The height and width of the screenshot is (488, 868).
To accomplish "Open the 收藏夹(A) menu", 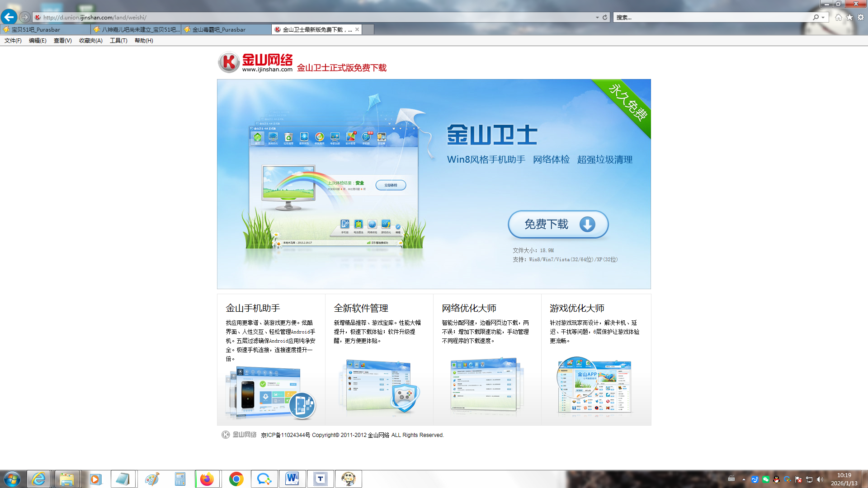I will coord(90,41).
